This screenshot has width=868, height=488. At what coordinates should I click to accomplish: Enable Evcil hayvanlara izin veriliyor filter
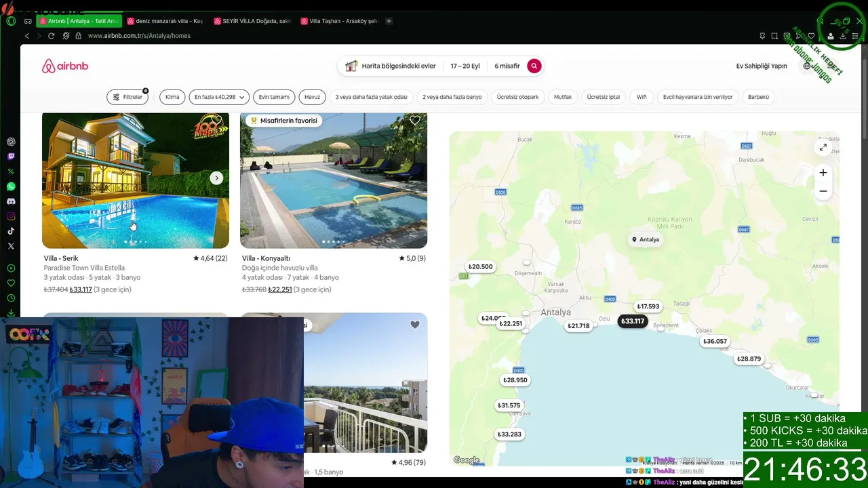[698, 97]
